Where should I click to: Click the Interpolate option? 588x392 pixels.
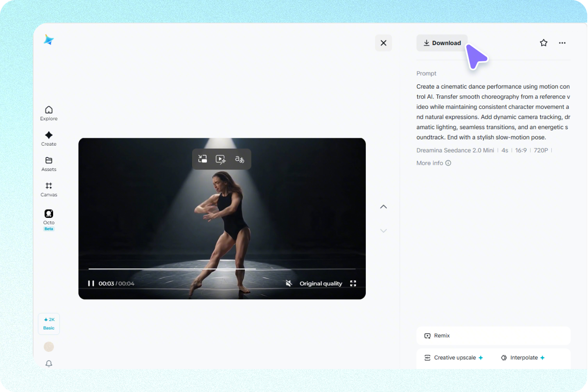[523, 358]
